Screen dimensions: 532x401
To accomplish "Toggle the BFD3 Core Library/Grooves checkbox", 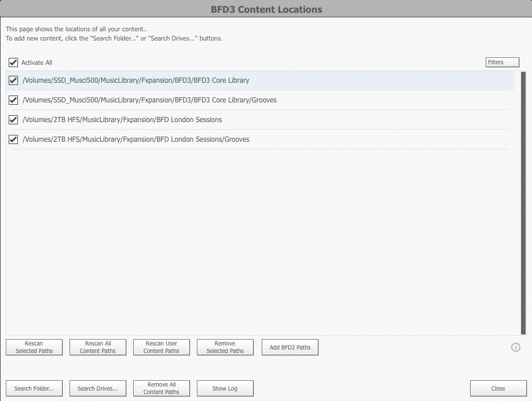I will (x=13, y=100).
